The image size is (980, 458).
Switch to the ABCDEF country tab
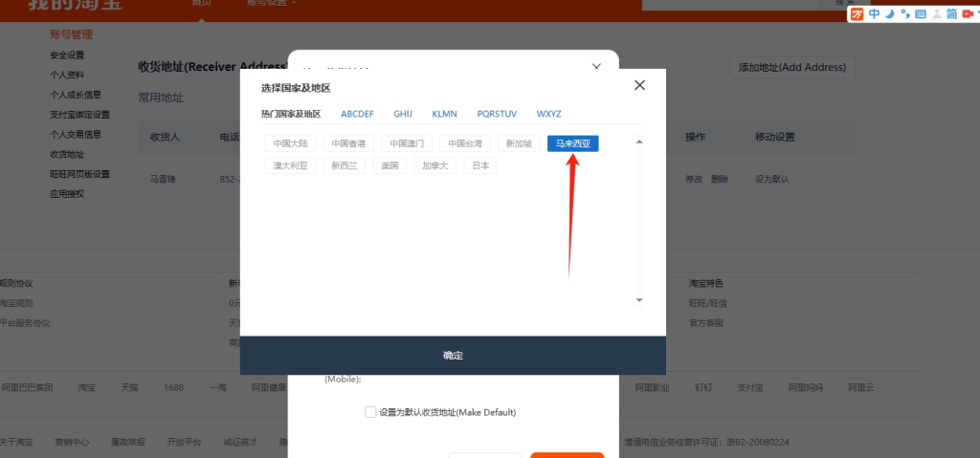click(357, 114)
